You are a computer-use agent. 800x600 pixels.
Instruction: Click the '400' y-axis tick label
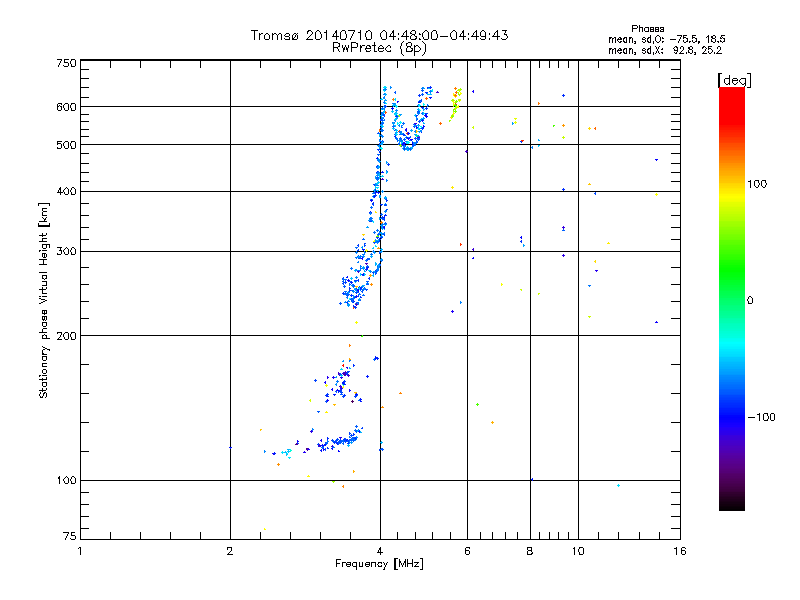[x=66, y=192]
